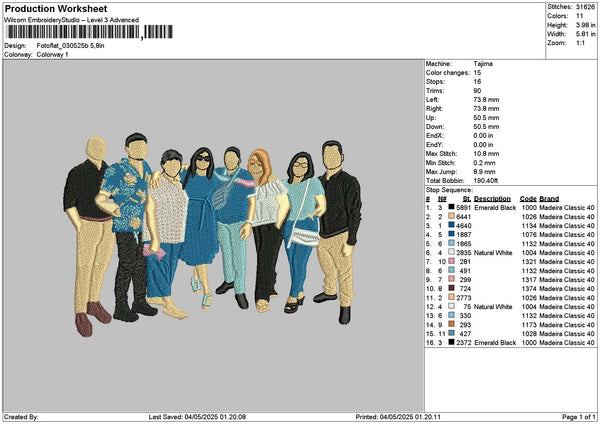Click the pink swatch for code 1321
Image resolution: width=600 pixels, height=424 pixels.
tap(451, 261)
